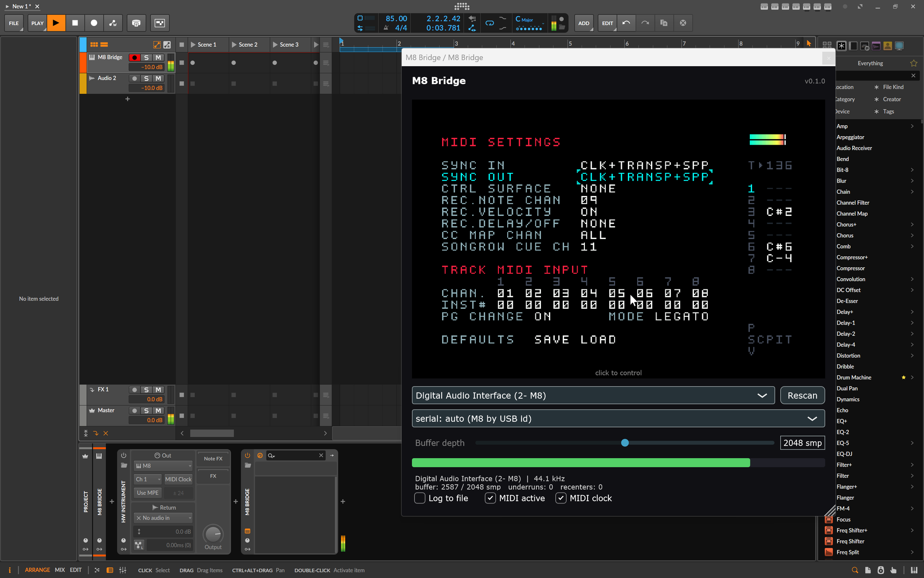Image resolution: width=924 pixels, height=578 pixels.
Task: Show clip launcher via orange grid icon
Action: point(94,44)
